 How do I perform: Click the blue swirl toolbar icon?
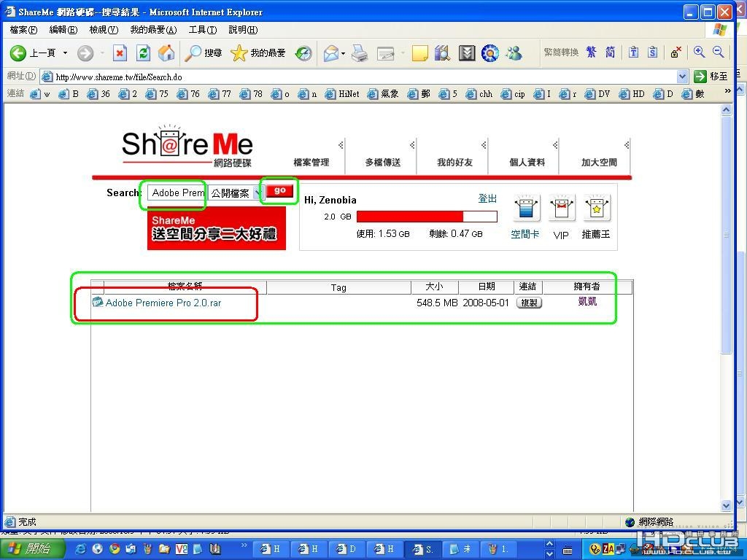coord(489,52)
